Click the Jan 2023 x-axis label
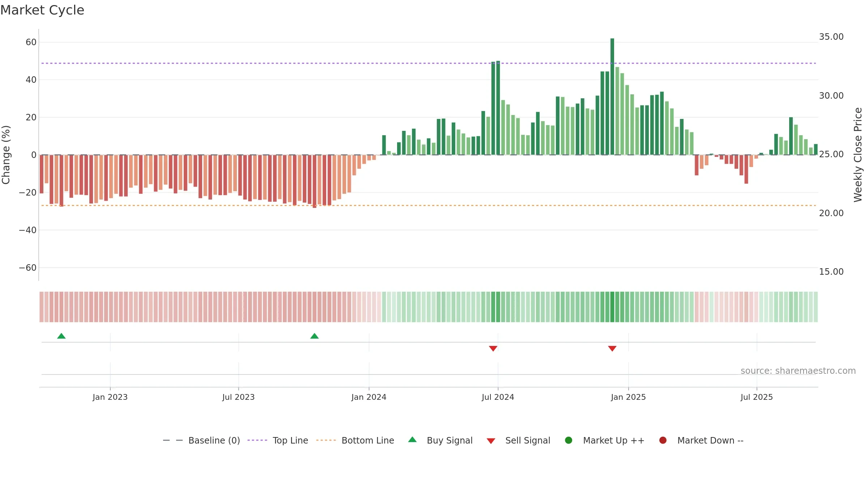This screenshot has height=488, width=868. point(110,397)
